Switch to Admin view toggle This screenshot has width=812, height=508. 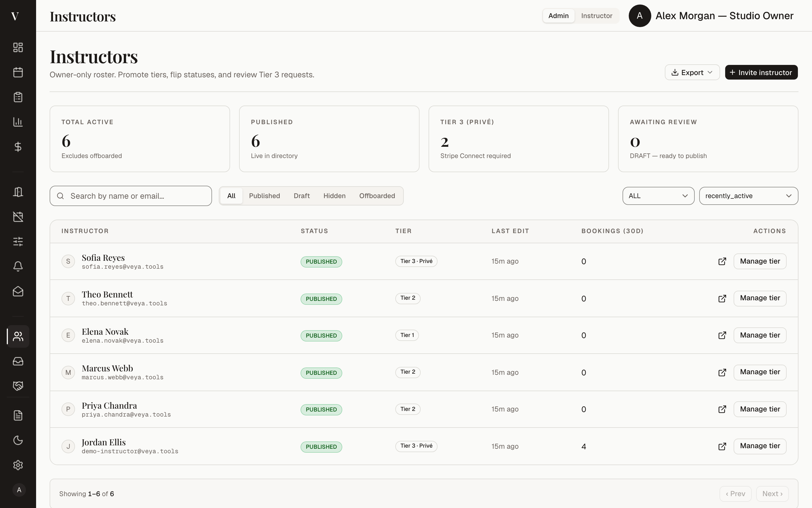558,16
